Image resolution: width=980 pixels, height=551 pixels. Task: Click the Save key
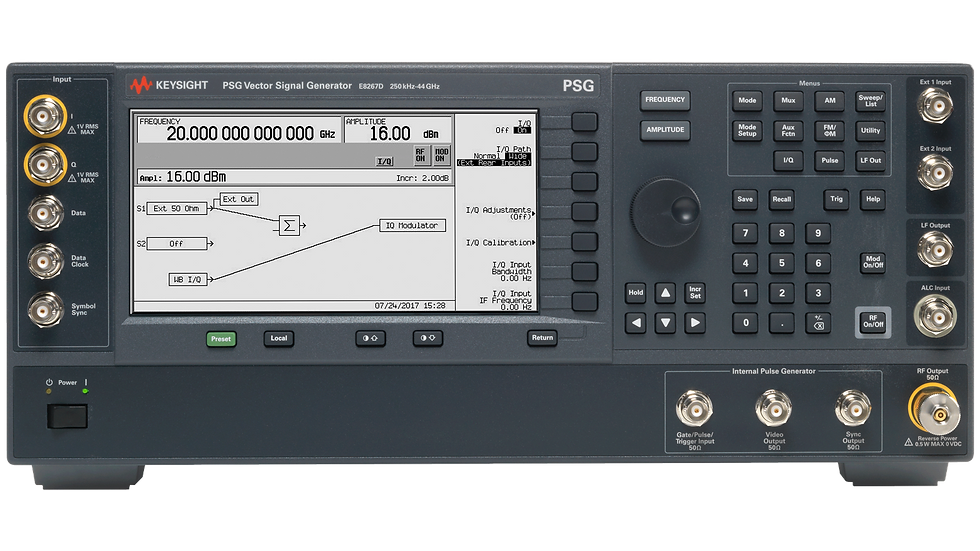coord(745,199)
